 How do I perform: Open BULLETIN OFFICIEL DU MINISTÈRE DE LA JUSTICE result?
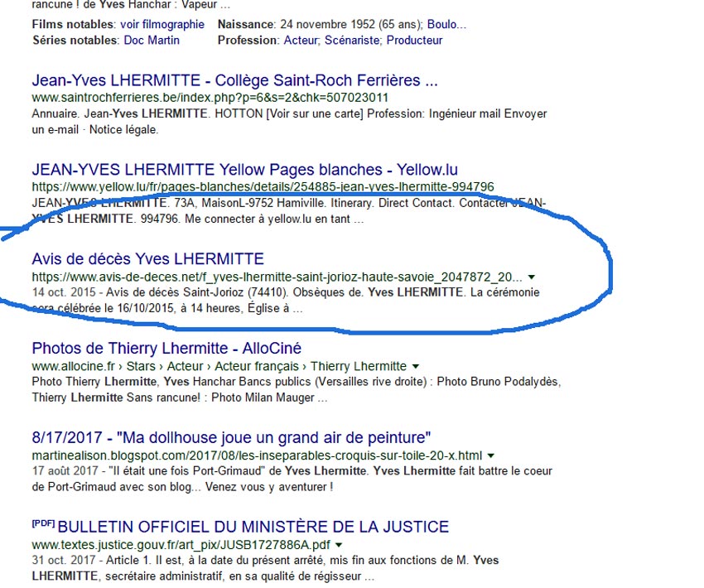pos(253,527)
